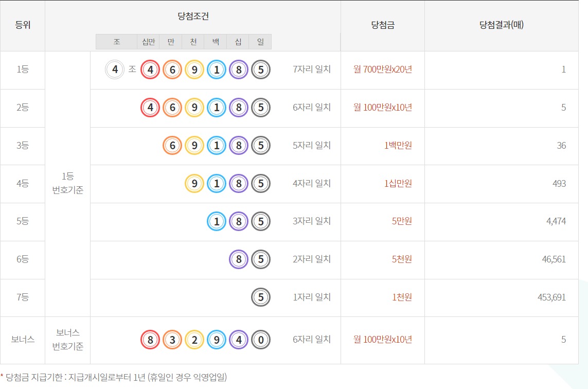The height and width of the screenshot is (389, 588).
Task: Click yellow ball 9 in 1등 row
Action: 194,69
